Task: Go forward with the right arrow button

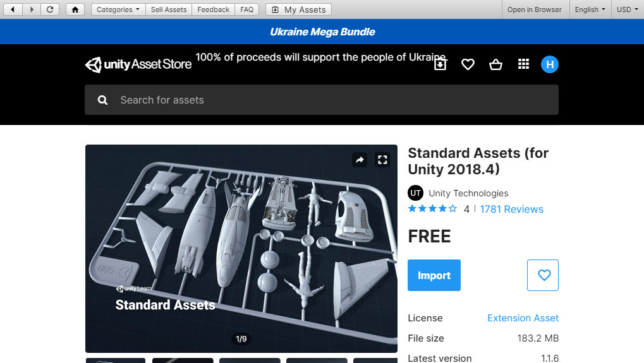Action: tap(32, 9)
